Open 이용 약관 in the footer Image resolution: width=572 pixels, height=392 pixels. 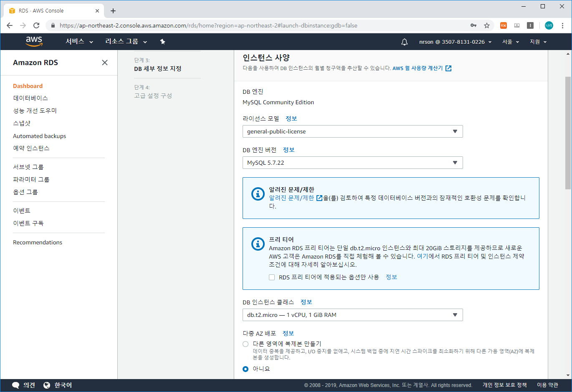[x=547, y=385]
